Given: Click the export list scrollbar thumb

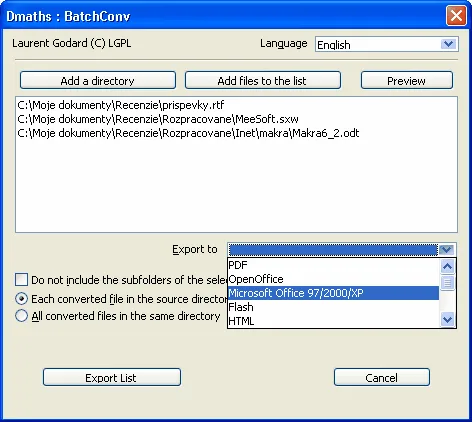Looking at the screenshot, I should coord(447,283).
